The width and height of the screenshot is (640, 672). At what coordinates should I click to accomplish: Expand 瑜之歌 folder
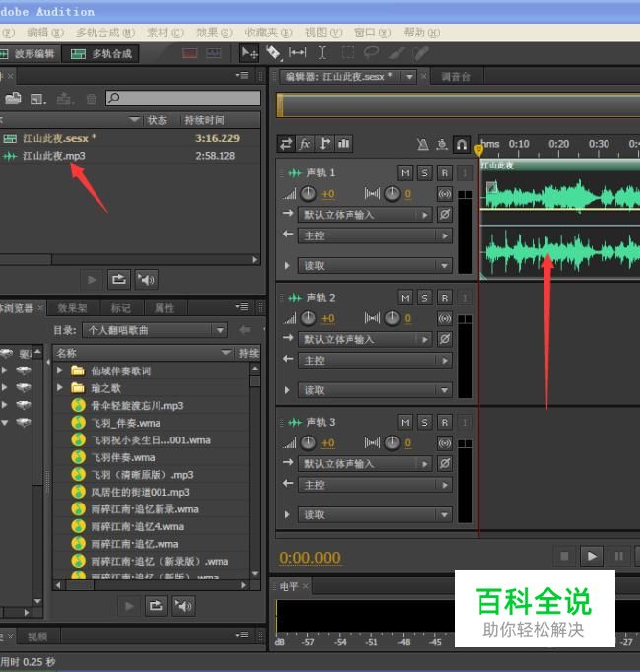coord(60,387)
